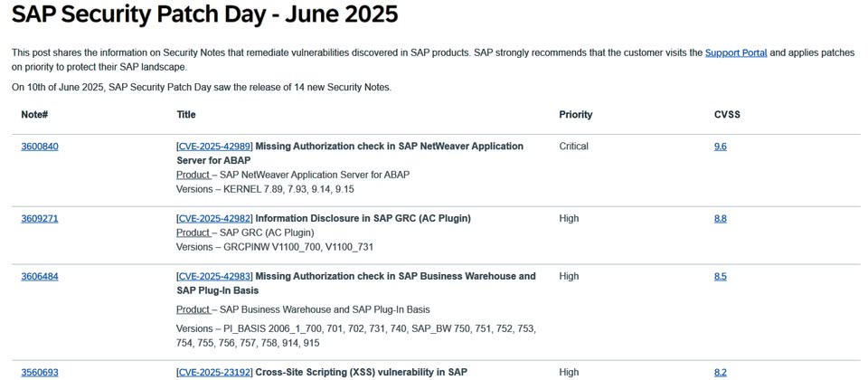Open the 8.5 CVSS score link
868x380 pixels.
(721, 277)
